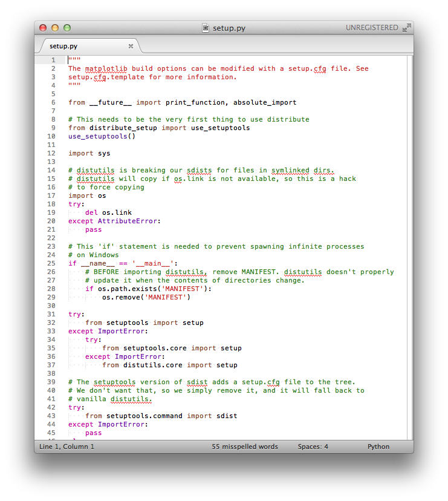The image size is (448, 501).
Task: Click 'AttributeError' on line 20
Action: pos(127,221)
